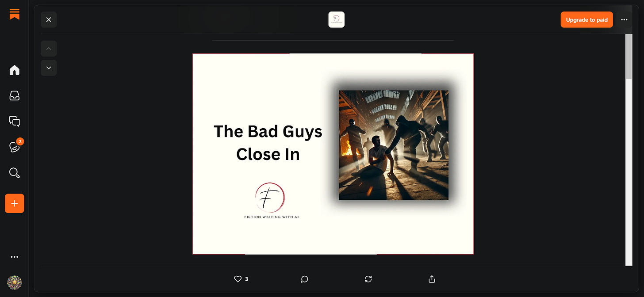Open the profile avatar in sidebar
Viewport: 644px width, 297px height.
15,282
